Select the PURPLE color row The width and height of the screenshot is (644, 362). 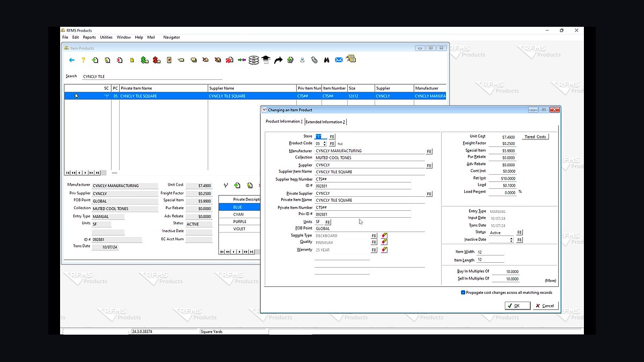click(239, 221)
